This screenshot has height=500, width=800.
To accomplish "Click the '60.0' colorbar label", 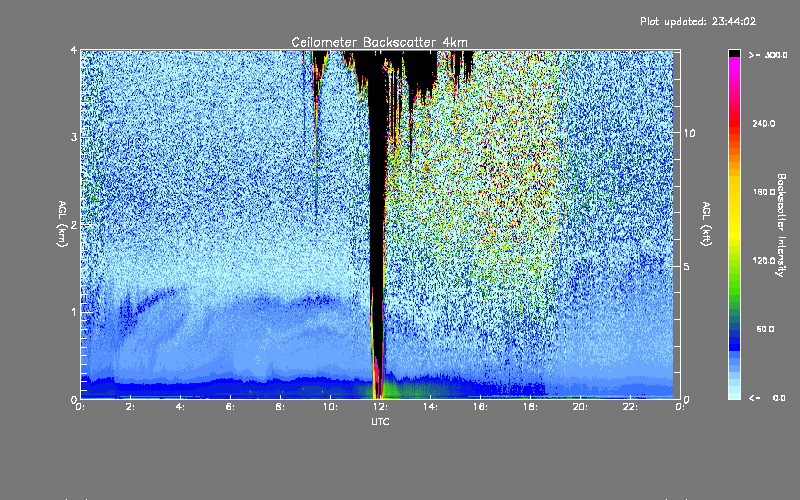I will 765,329.
